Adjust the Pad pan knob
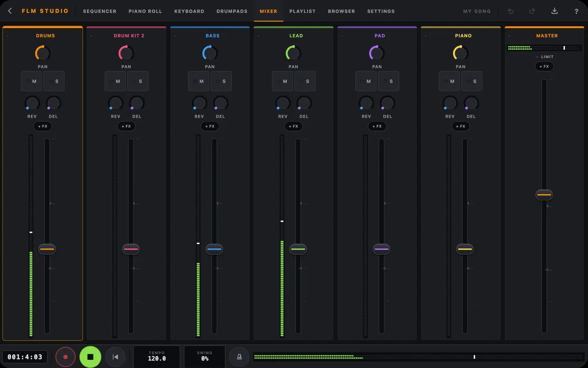Viewport: 588px width, 368px height. point(377,53)
